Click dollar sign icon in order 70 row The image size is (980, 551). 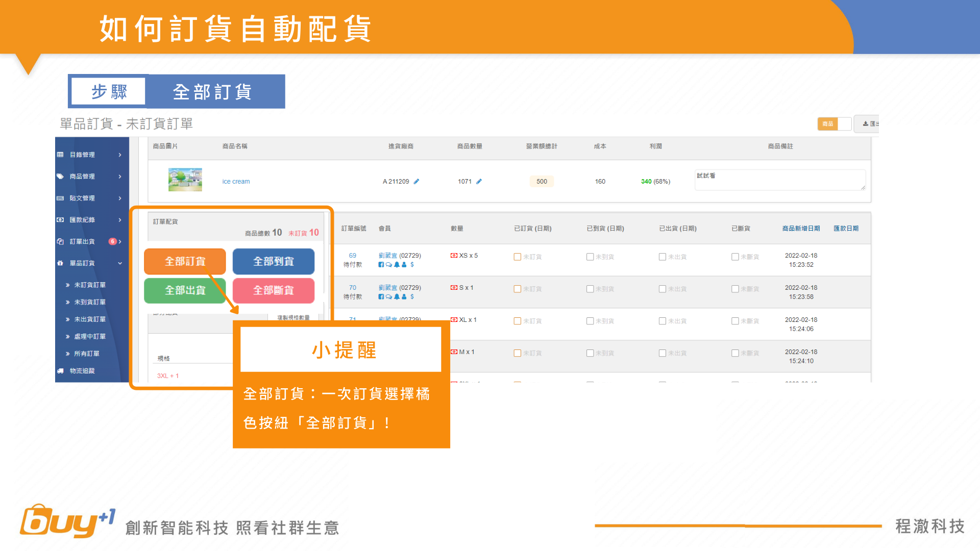click(412, 297)
